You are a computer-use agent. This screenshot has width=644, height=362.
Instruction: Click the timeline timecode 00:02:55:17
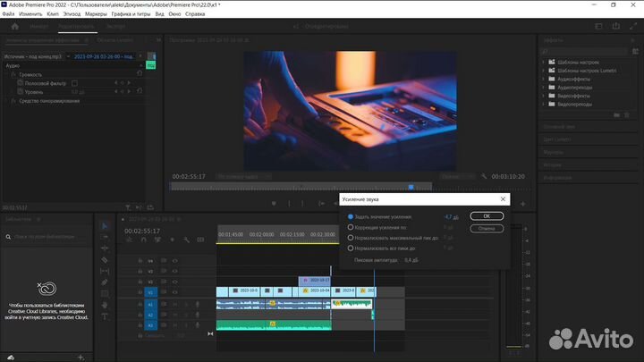[142, 232]
